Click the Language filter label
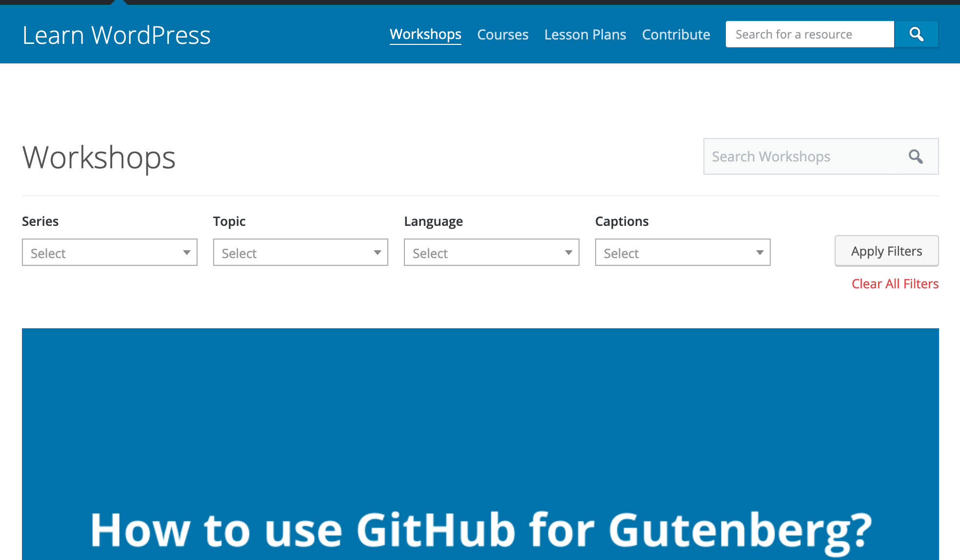 433,222
